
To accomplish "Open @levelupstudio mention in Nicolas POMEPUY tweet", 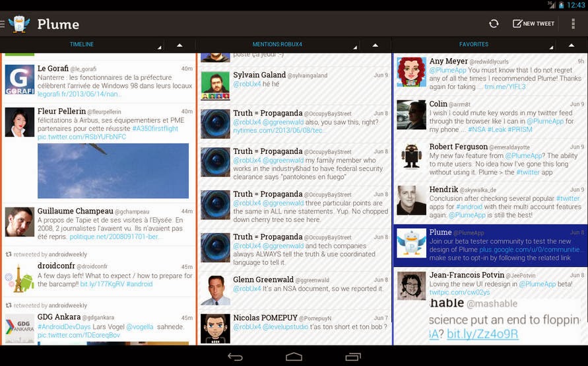I will pos(285,326).
